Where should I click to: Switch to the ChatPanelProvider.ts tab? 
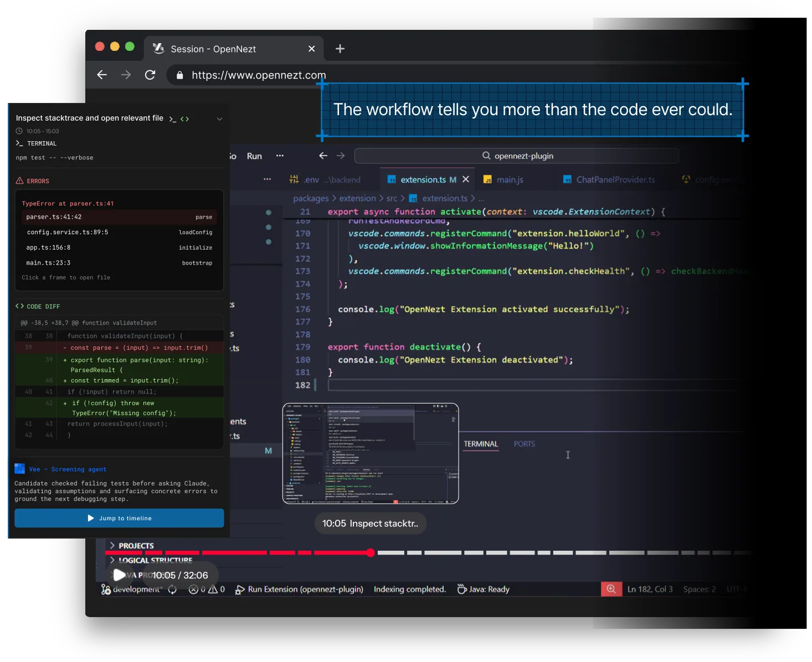pos(609,179)
